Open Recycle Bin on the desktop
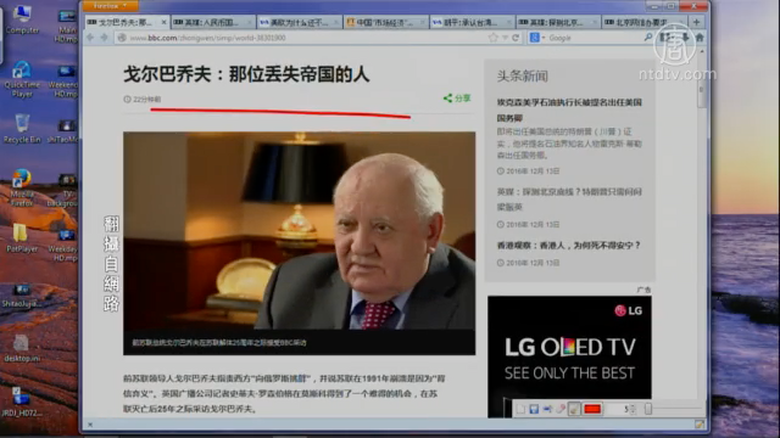Viewport: 780px width, 438px height. click(x=22, y=128)
